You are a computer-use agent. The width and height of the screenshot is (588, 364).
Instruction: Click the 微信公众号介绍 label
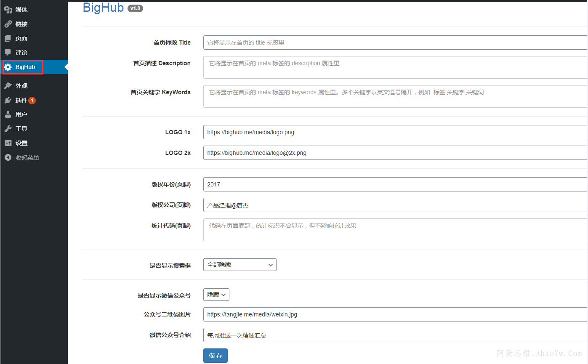[170, 335]
